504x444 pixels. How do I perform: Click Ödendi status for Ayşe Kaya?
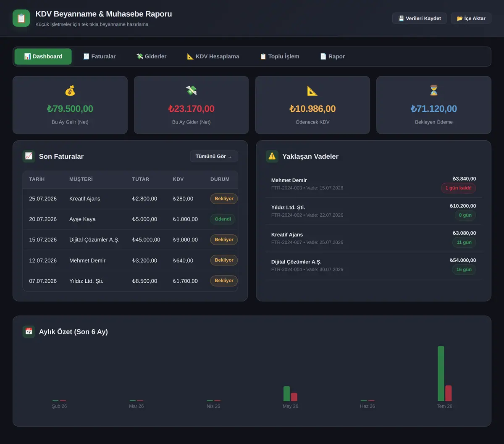223,219
